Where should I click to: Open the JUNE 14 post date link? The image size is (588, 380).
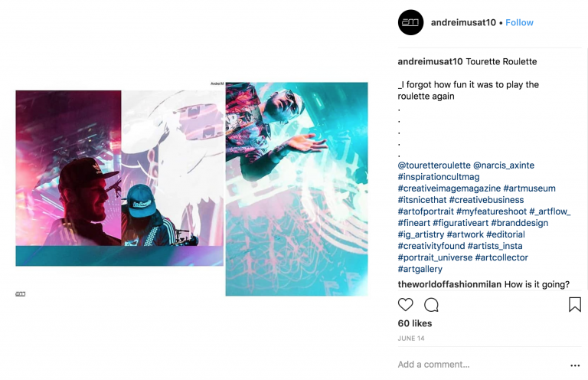411,339
